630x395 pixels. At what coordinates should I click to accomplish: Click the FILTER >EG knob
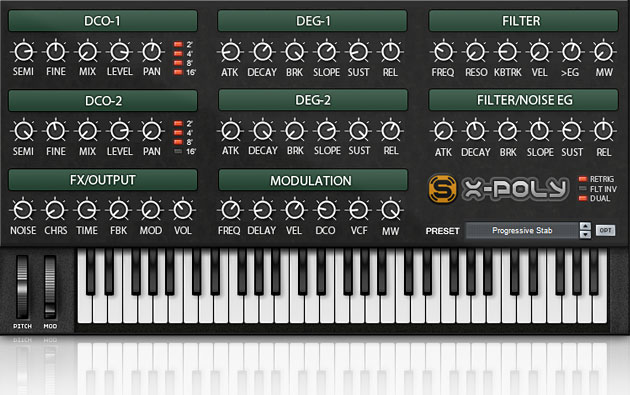571,52
